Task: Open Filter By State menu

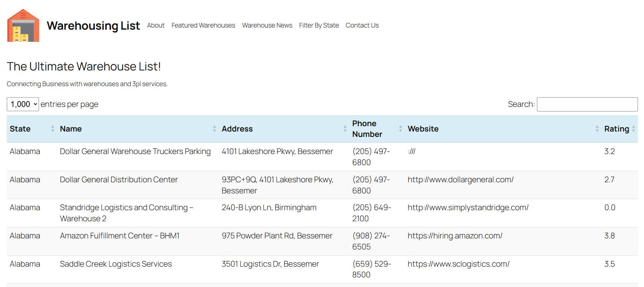Action: 319,25
